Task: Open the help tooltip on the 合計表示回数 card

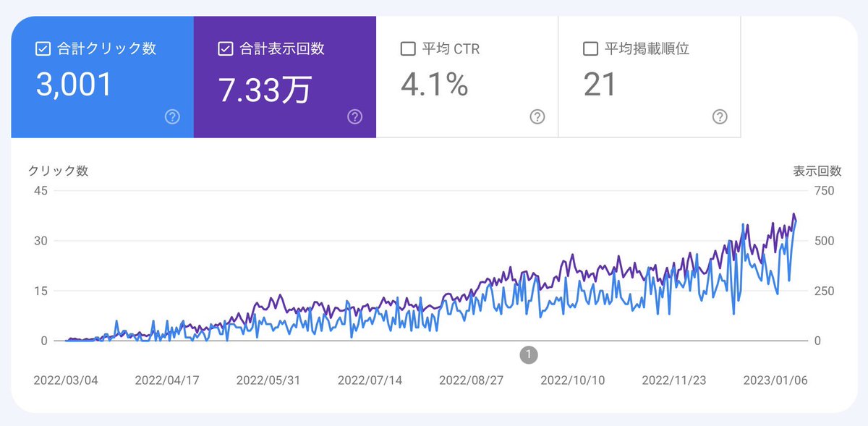Action: [354, 116]
